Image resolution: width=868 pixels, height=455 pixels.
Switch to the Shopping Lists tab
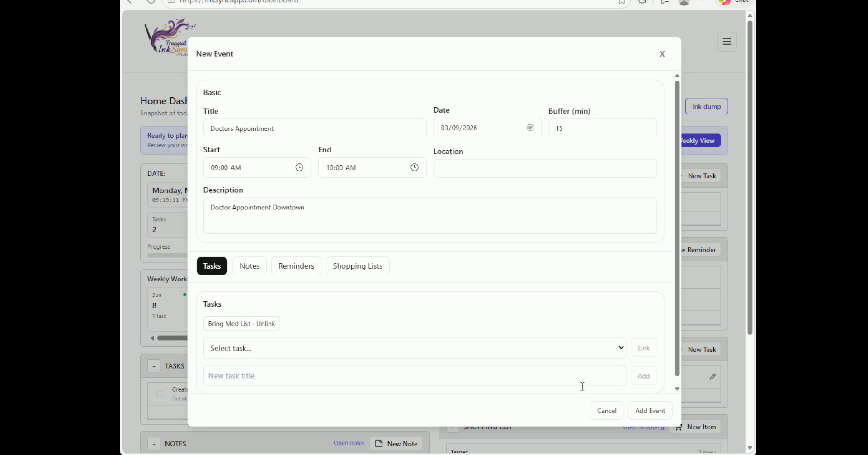point(357,266)
